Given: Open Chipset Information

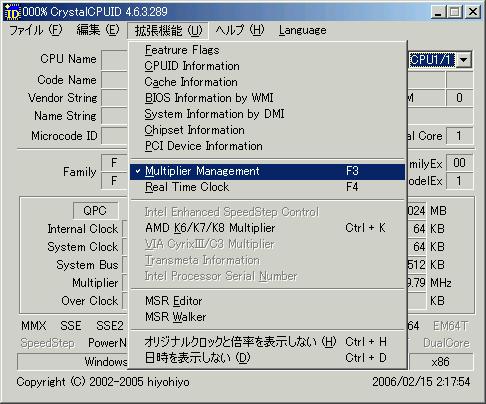Looking at the screenshot, I should [268, 130].
